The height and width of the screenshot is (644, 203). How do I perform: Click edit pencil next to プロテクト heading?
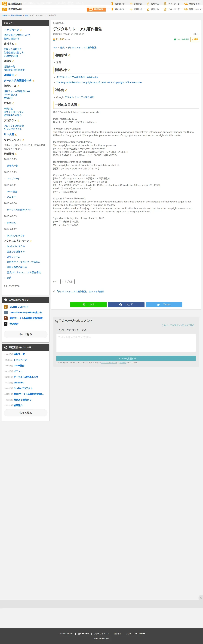point(18,120)
